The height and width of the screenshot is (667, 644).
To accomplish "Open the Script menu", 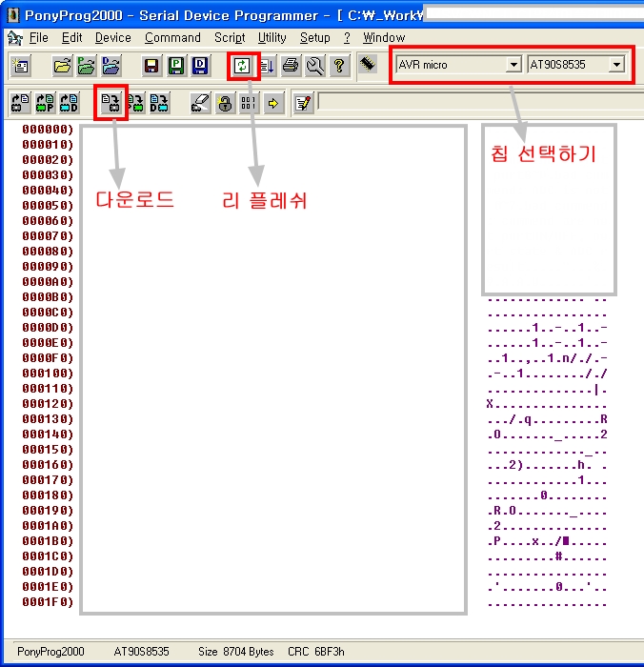I will [x=230, y=38].
